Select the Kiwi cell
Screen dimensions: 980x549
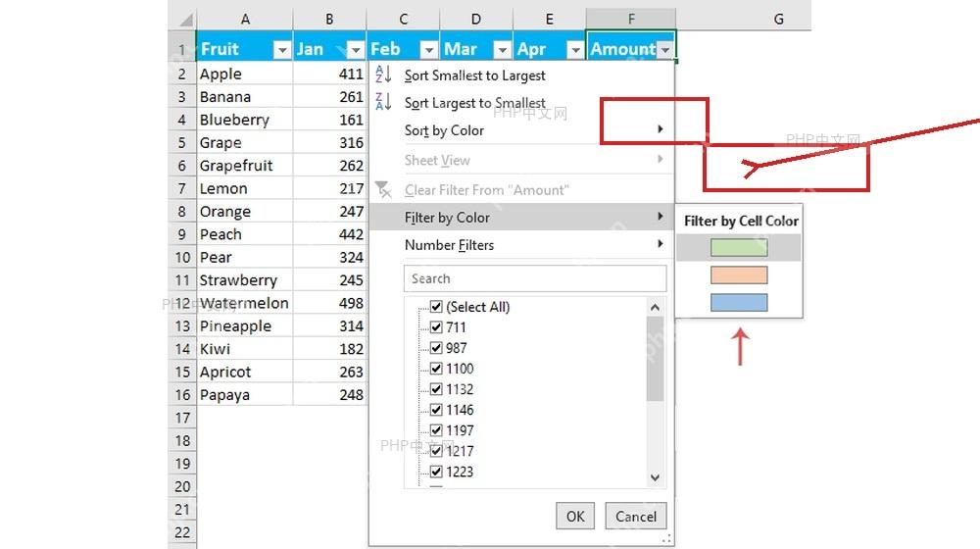point(244,349)
